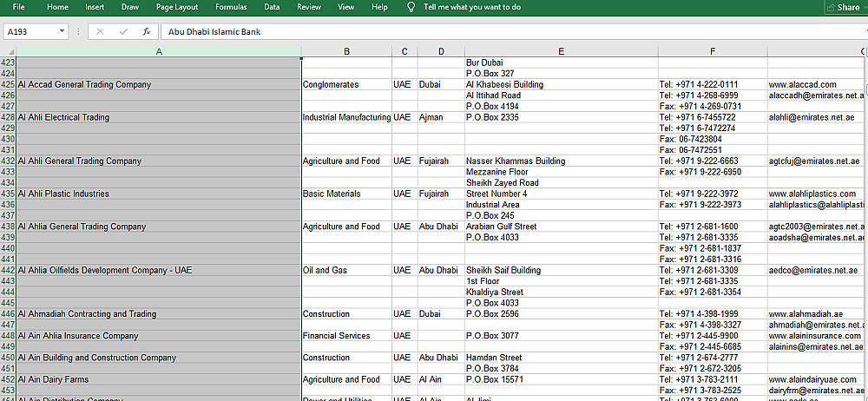
Task: Click cell 'Fax: 06-7423804'
Action: coord(713,139)
